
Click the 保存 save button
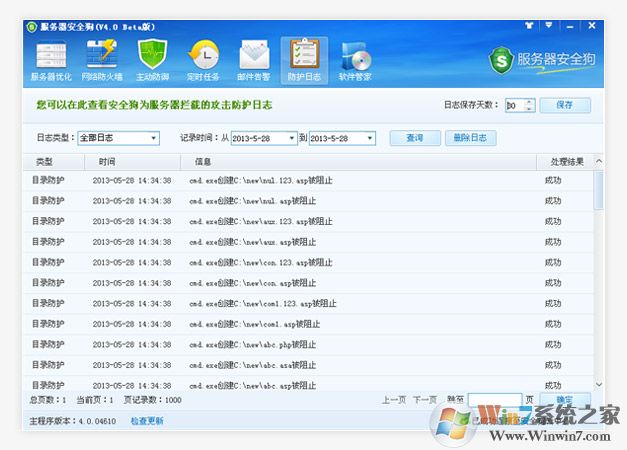coord(565,105)
